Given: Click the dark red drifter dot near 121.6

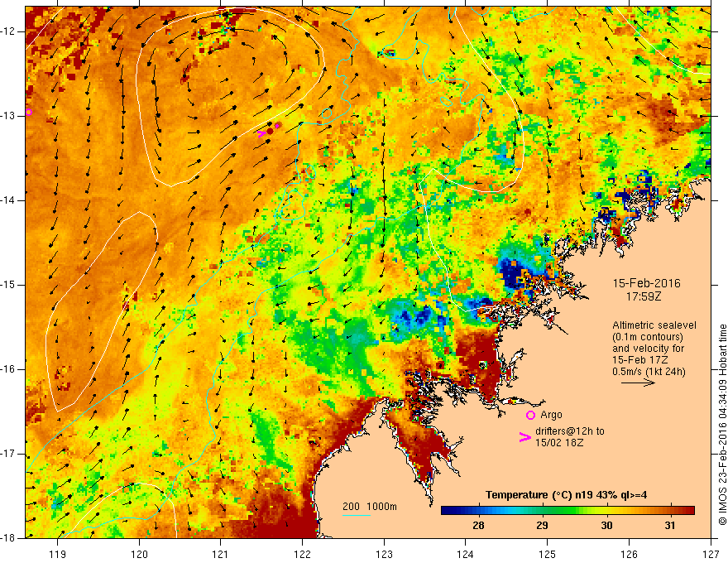Looking at the screenshot, I should [271, 131].
